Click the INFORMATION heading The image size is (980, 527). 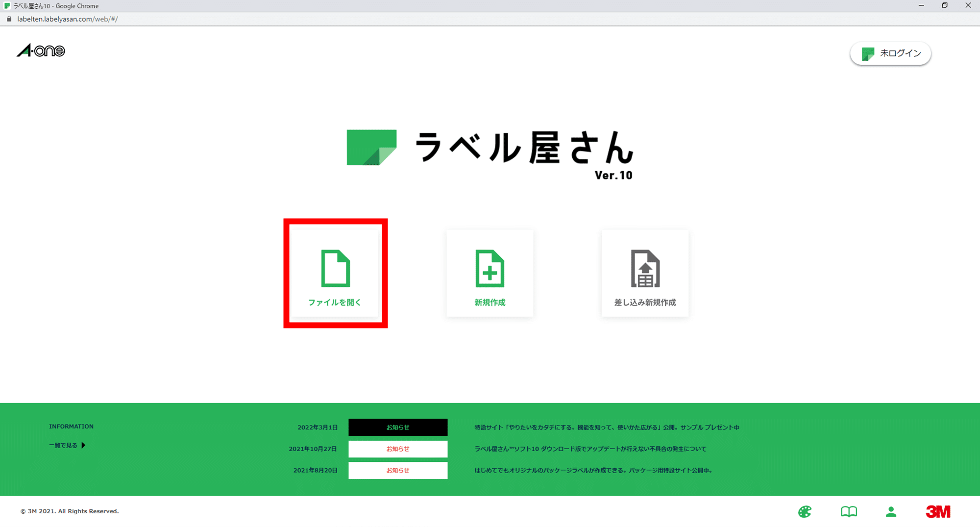(71, 427)
